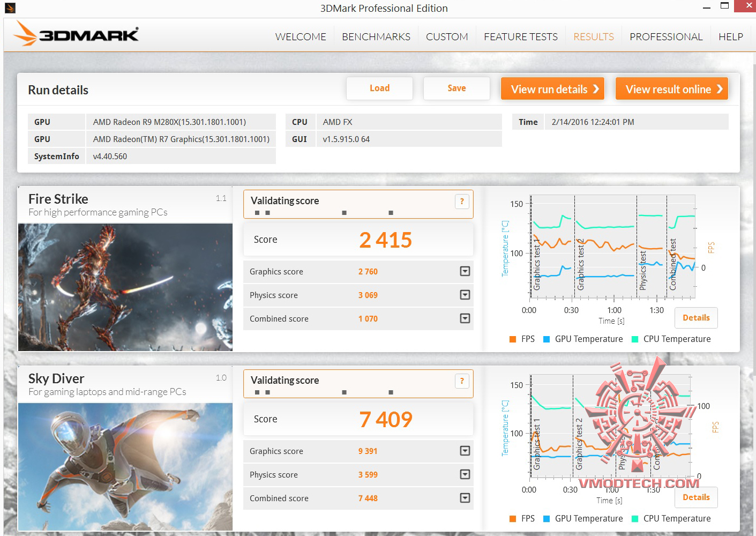Open Details for Fire Strike chart
This screenshot has height=536, width=756.
[696, 318]
